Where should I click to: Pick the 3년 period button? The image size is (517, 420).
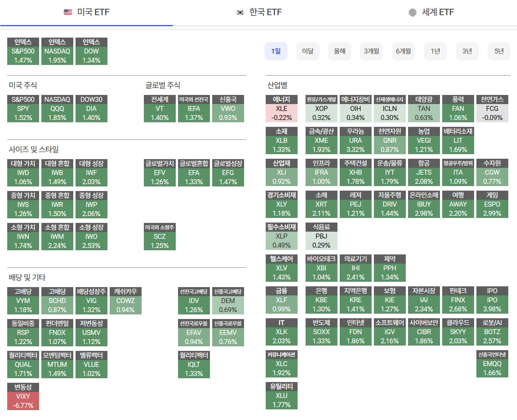[x=467, y=51]
